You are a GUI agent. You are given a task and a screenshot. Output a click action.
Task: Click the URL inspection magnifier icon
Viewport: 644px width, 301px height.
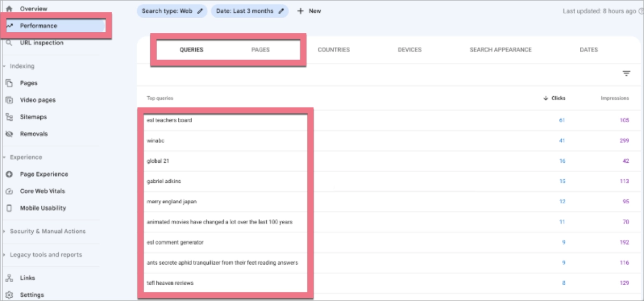coord(9,42)
